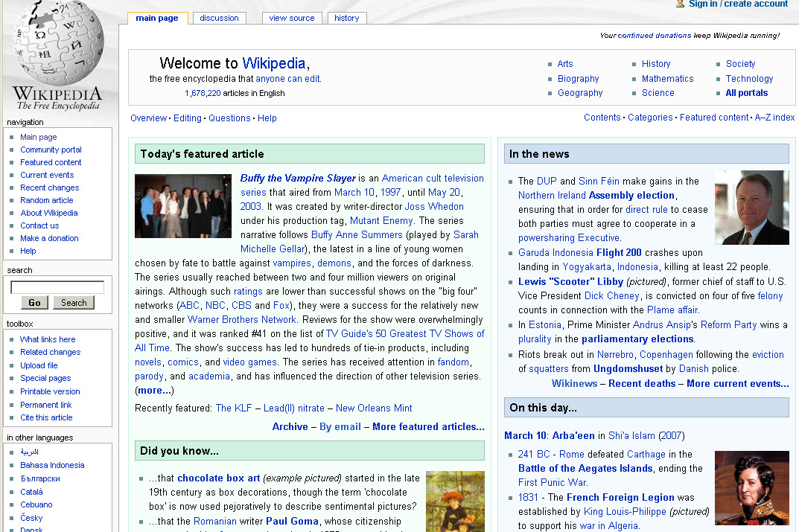Open the King Louis-Philippe portrait thumbnail
This screenshot has height=532, width=799.
click(751, 487)
